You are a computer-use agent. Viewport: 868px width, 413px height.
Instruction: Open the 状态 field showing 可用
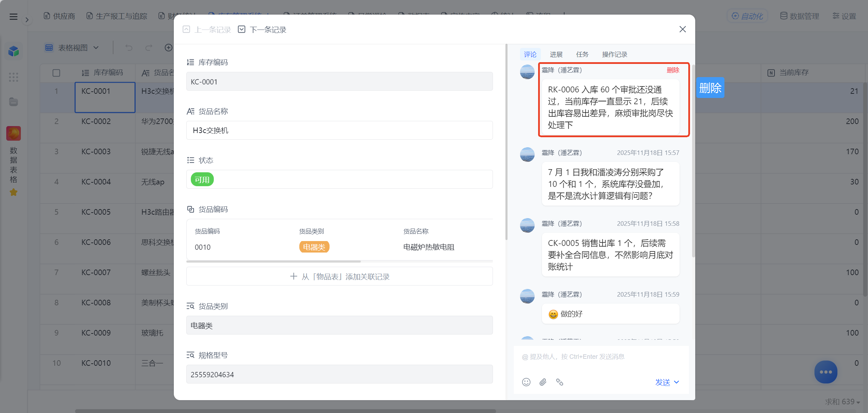(x=339, y=179)
